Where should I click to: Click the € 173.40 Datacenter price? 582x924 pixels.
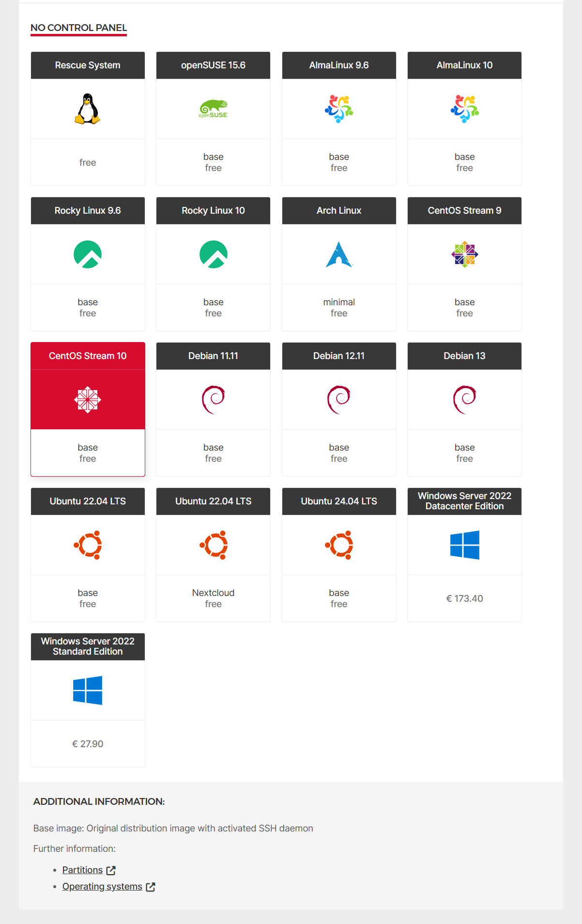(x=465, y=598)
